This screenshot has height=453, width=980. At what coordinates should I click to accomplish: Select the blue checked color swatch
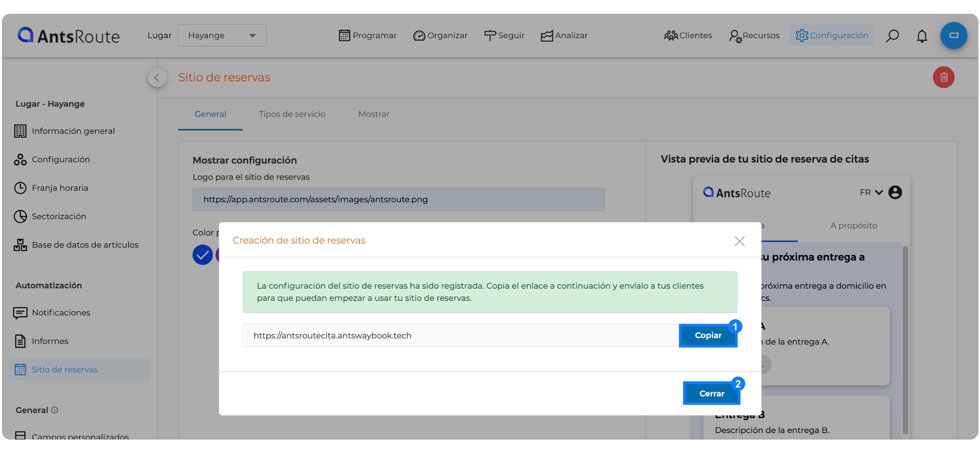[203, 255]
